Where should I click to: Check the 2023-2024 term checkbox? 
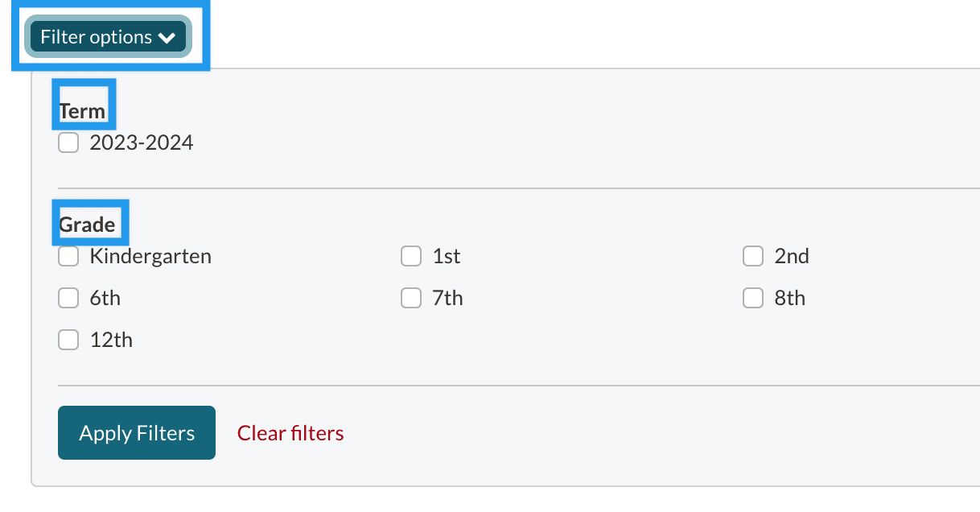tap(68, 143)
